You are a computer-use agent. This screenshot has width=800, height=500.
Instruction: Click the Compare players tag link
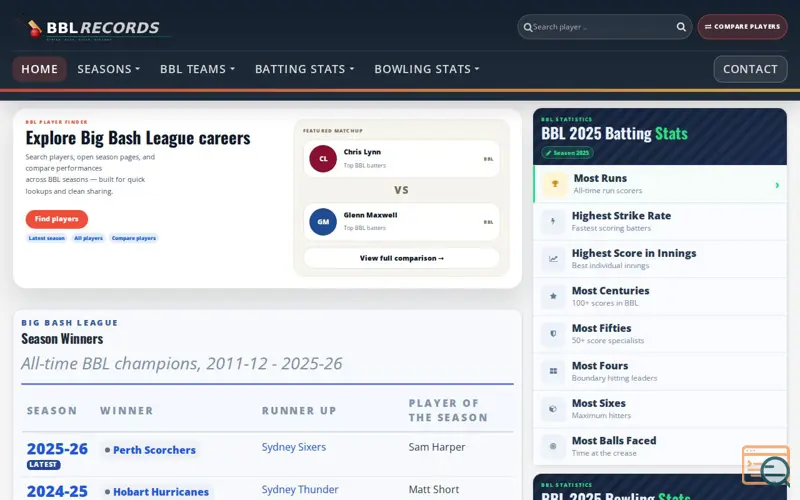[134, 238]
